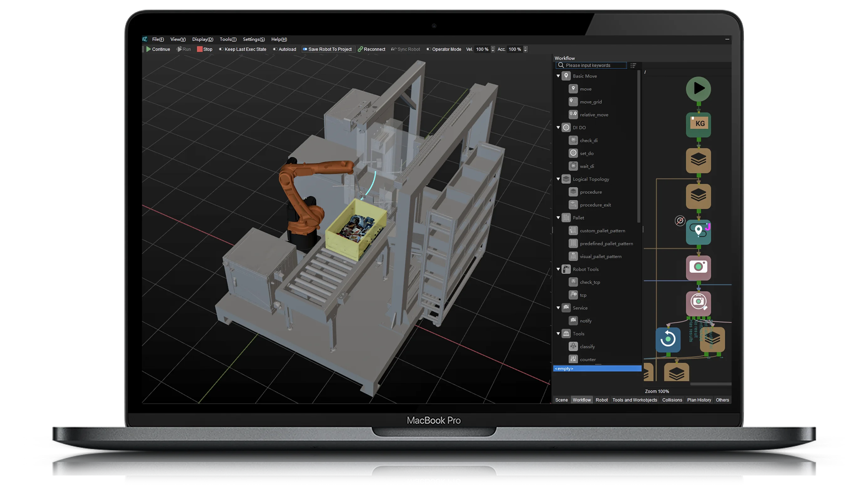The image size is (868, 488).
Task: Adjust the Acc. percentage stepper
Action: pos(525,49)
